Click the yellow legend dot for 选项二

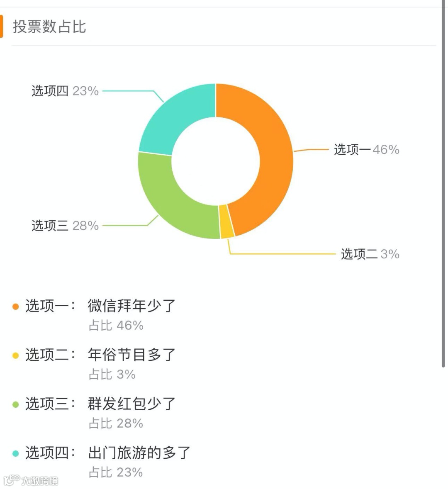[x=16, y=355]
